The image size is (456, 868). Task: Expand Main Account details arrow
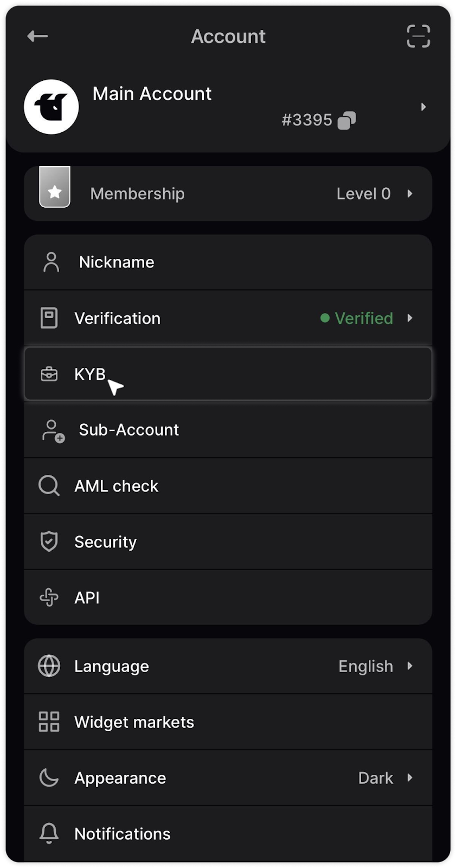coord(423,107)
